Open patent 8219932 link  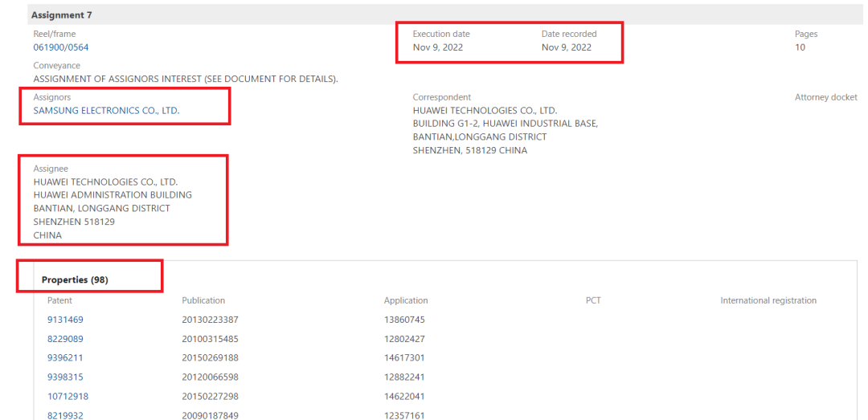65,415
